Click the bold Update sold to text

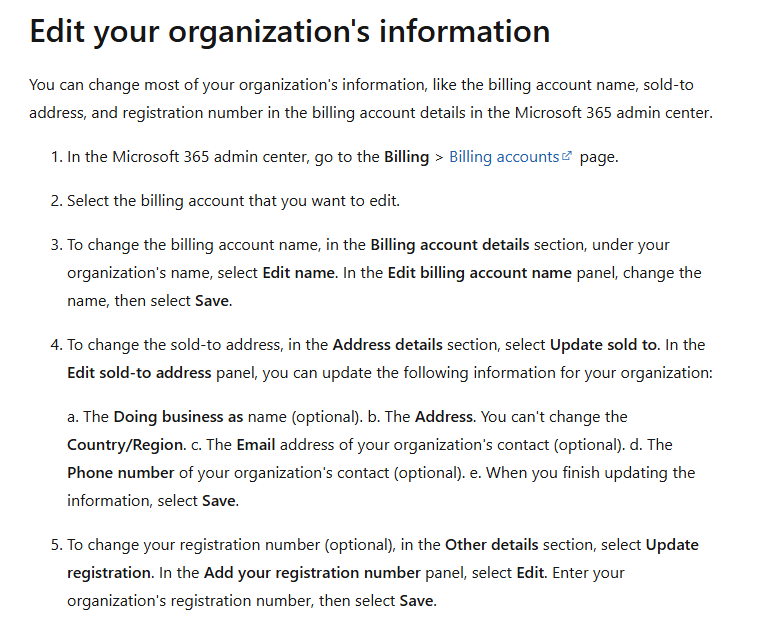[604, 345]
